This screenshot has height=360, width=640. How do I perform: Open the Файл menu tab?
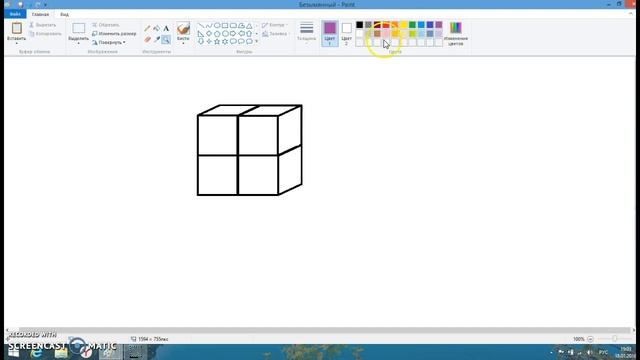[15, 14]
